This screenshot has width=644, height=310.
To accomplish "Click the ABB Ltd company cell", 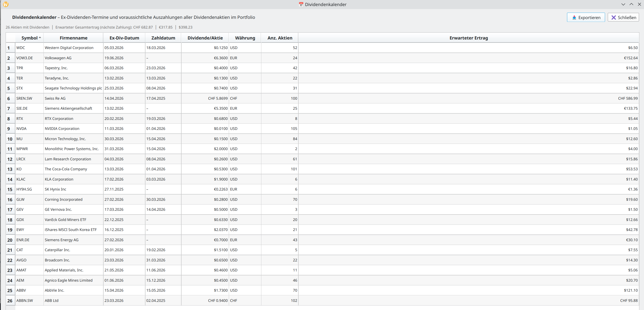I will pos(74,300).
